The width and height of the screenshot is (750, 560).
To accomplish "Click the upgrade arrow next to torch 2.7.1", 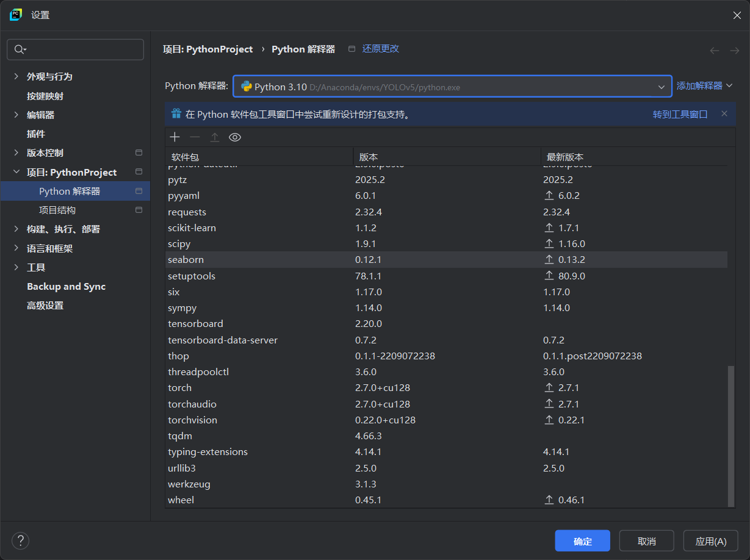I will 549,387.
